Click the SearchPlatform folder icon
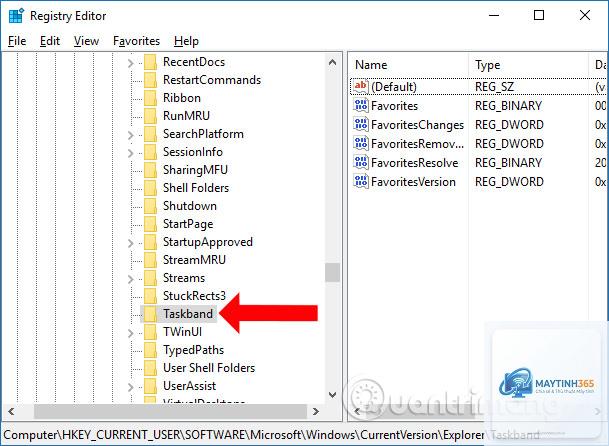The height and width of the screenshot is (446, 609). 150,134
